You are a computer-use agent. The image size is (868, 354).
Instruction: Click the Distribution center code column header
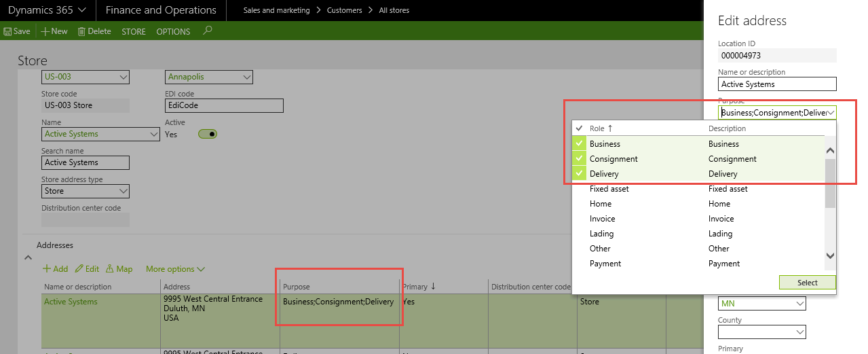[x=531, y=287]
